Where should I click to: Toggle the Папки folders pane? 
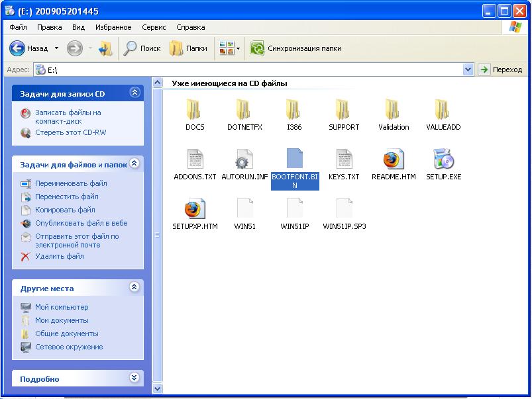188,48
